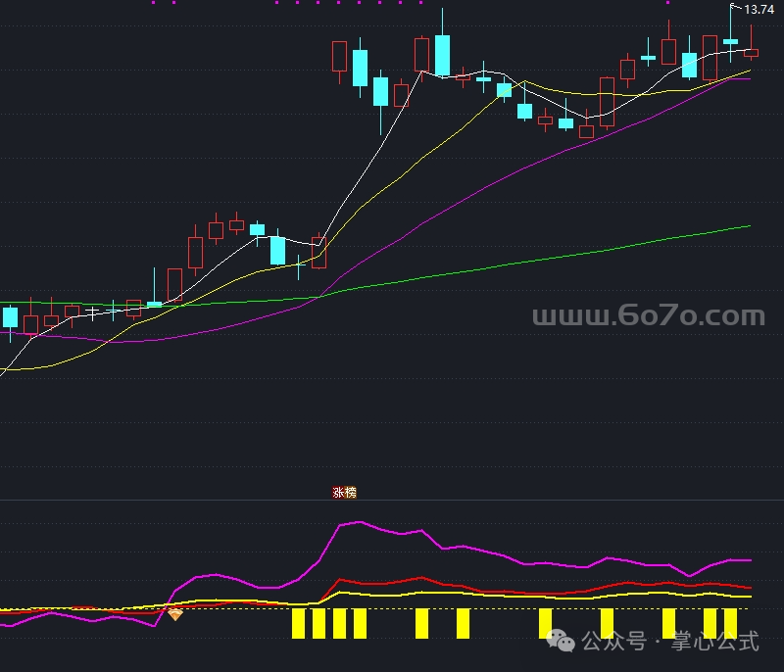Click the orange diamond signal marker

click(175, 614)
